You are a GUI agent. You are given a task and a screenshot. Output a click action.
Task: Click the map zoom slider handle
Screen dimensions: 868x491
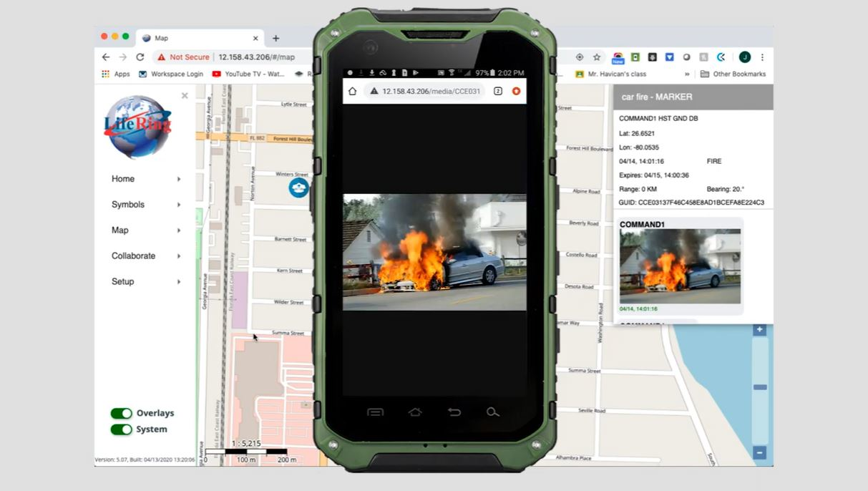pyautogui.click(x=760, y=387)
